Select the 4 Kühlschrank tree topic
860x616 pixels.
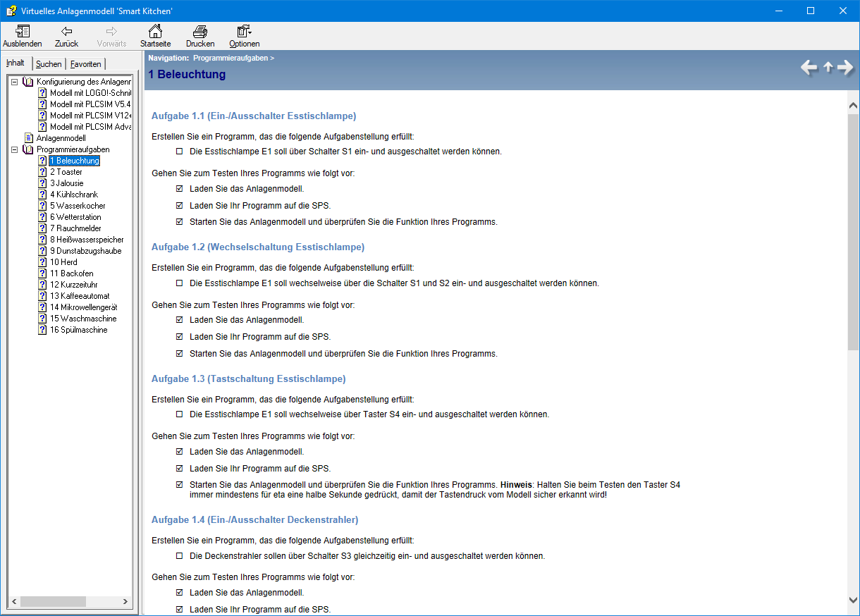point(73,195)
